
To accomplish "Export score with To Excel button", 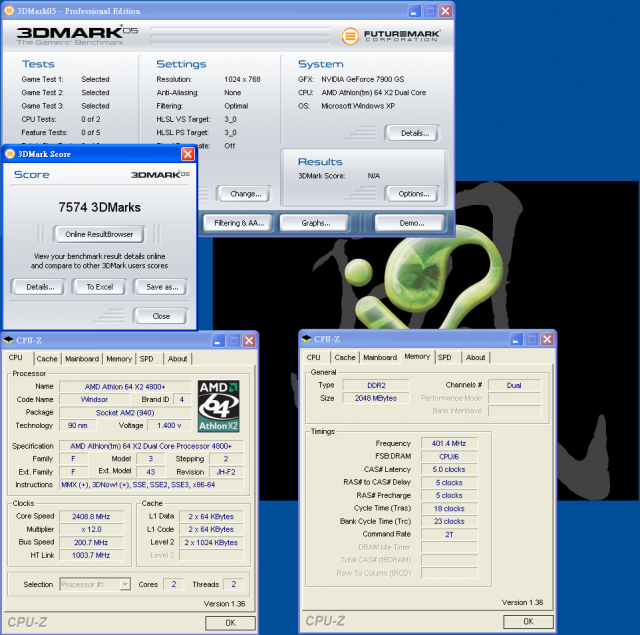I will (100, 287).
